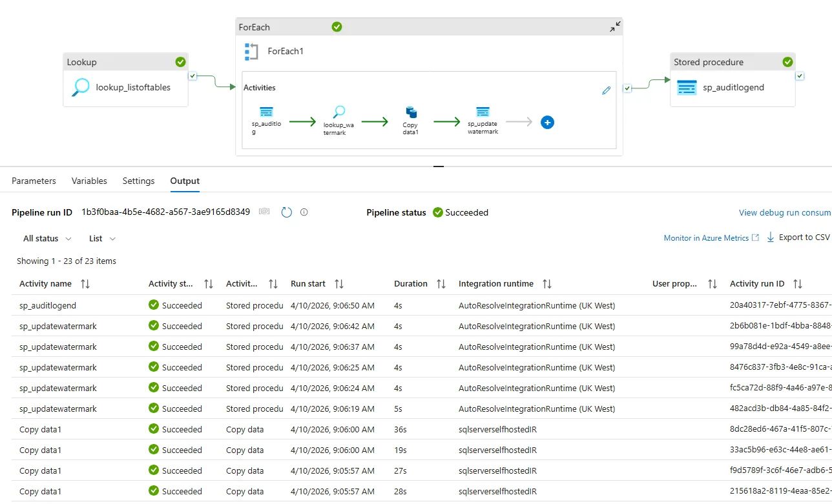
Task: Click Succeeded status in the sp_auditlogend row
Action: click(x=175, y=305)
